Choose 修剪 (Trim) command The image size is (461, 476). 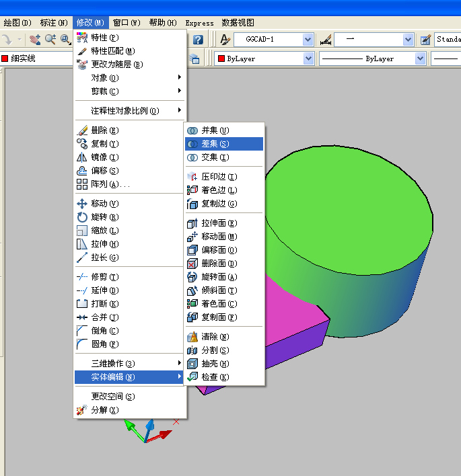(x=130, y=277)
